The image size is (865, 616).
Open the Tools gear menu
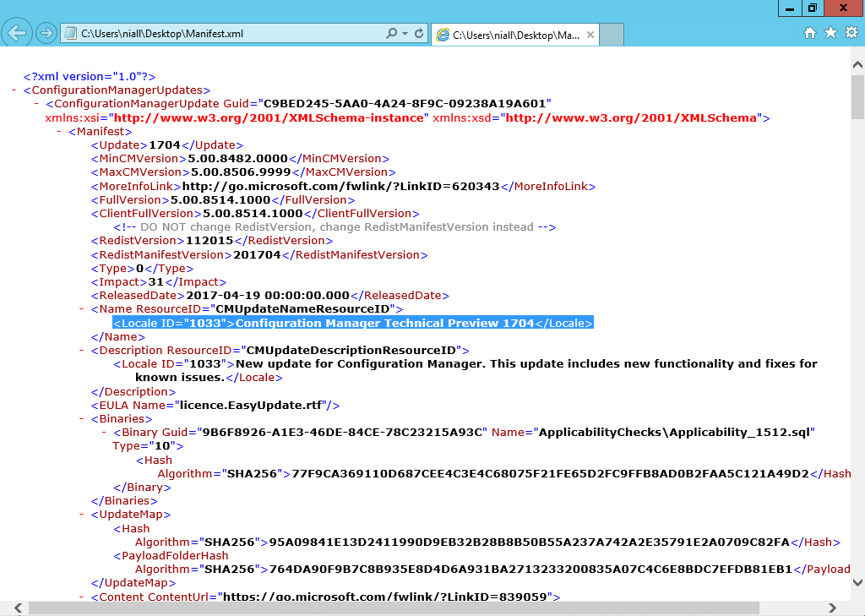click(x=851, y=33)
